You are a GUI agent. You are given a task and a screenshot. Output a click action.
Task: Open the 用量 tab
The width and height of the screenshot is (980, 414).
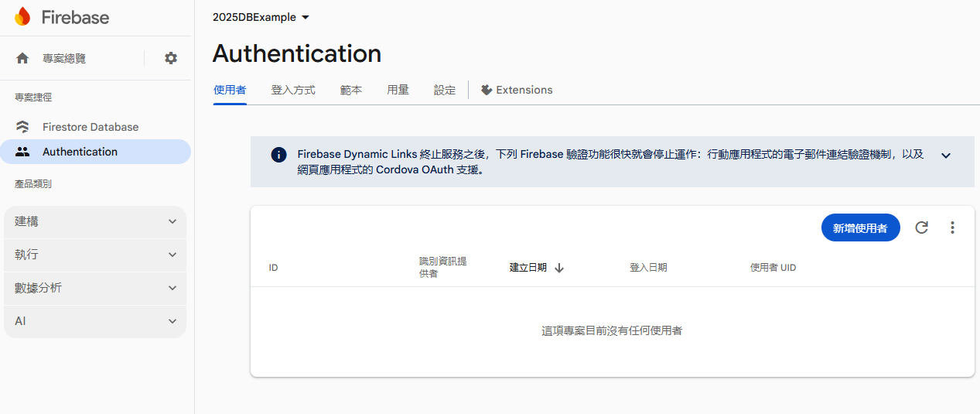click(398, 90)
